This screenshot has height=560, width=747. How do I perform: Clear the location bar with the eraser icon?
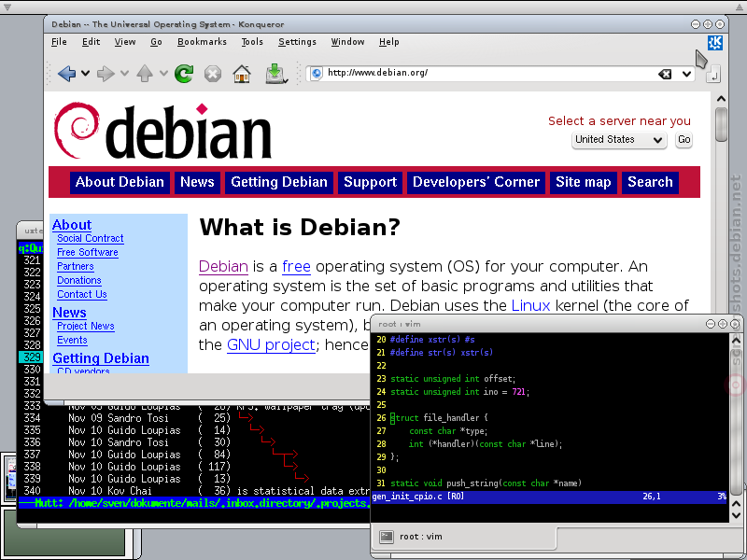pos(665,74)
